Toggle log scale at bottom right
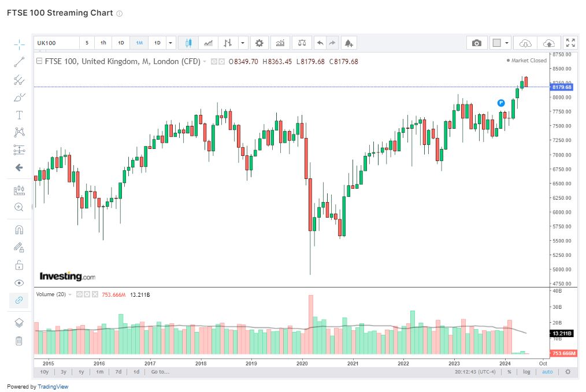The width and height of the screenshot is (586, 392). click(x=526, y=372)
